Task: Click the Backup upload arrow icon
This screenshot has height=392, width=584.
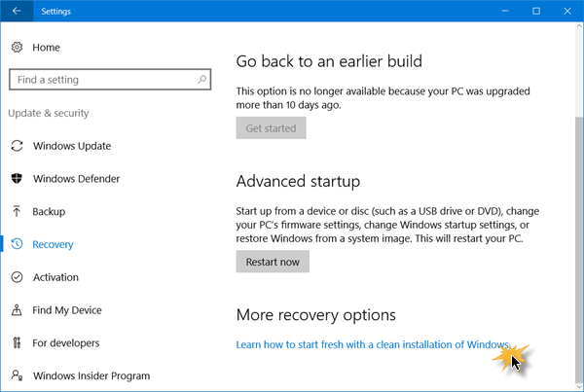Action: [x=17, y=211]
